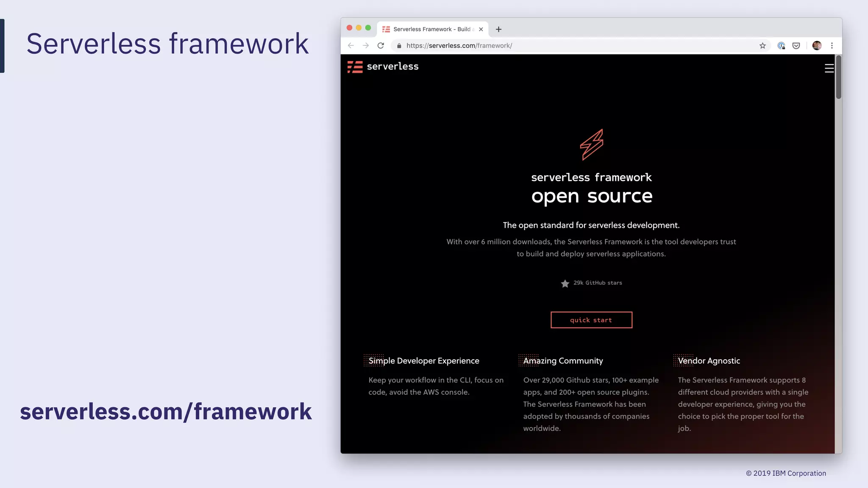Viewport: 868px width, 488px height.
Task: Click the red lightning bolt logo
Action: pos(592,145)
